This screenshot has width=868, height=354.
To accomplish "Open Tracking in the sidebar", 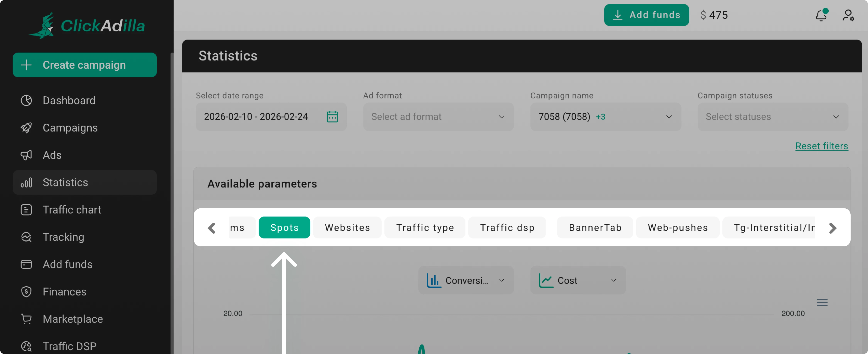I will pos(84,237).
